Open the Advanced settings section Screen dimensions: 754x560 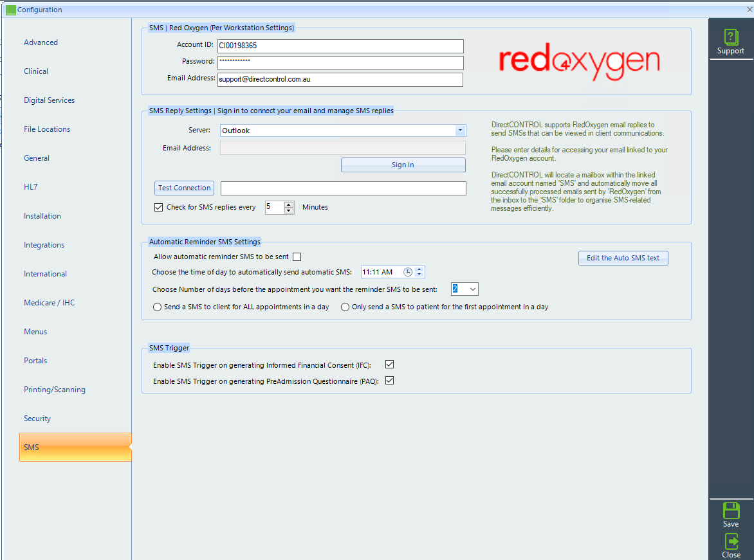[41, 42]
